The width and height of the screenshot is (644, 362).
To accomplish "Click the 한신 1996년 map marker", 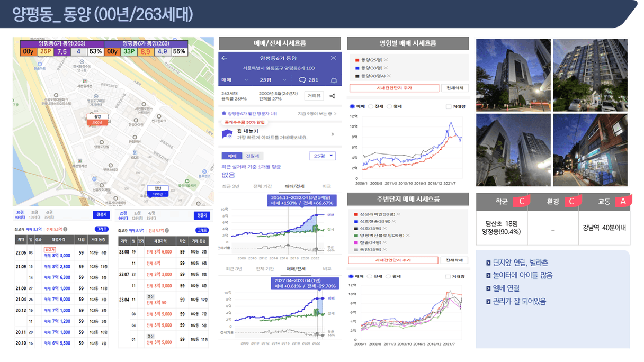I will (x=157, y=191).
